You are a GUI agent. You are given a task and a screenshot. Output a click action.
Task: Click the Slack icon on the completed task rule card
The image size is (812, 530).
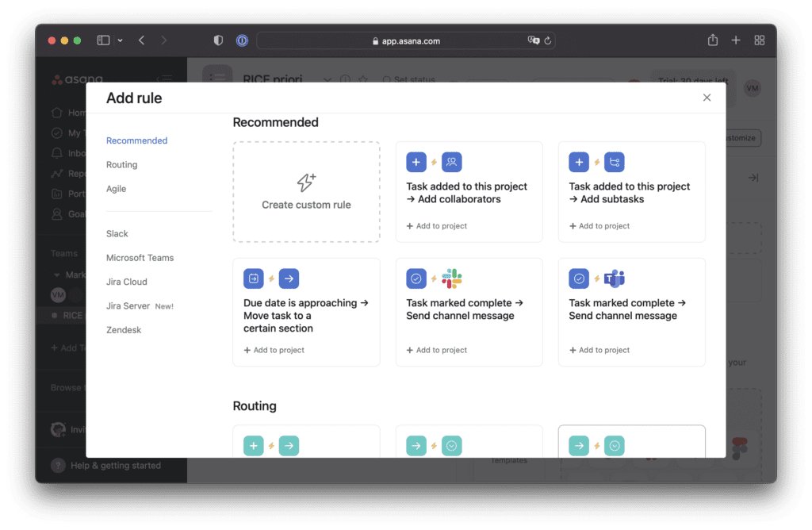pos(451,278)
